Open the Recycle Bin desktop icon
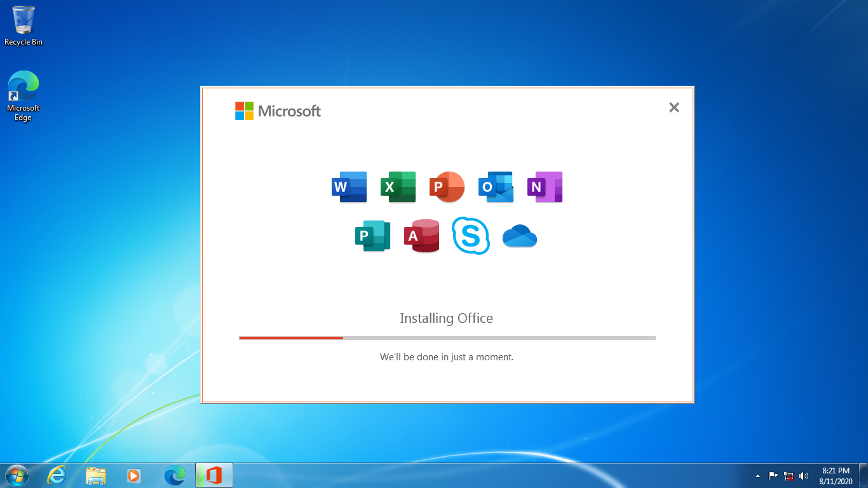Image resolution: width=868 pixels, height=488 pixels. coord(24,25)
